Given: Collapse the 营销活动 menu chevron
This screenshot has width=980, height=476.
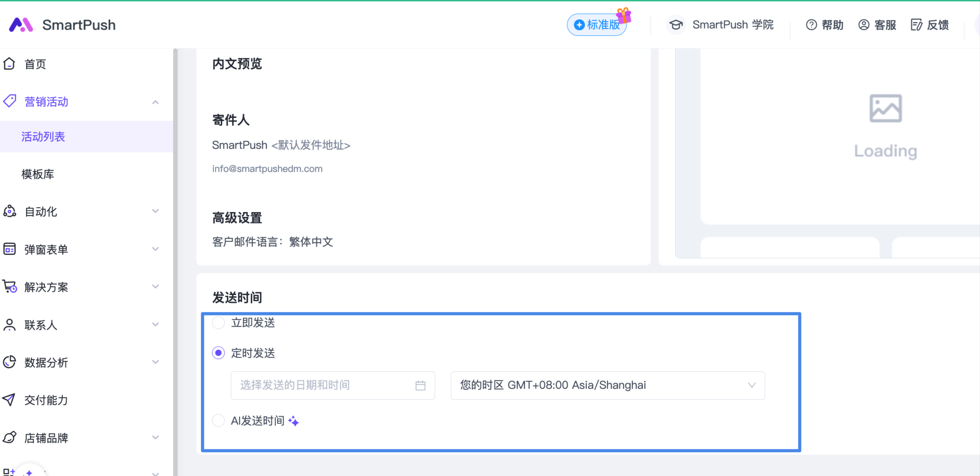Looking at the screenshot, I should click(x=155, y=102).
